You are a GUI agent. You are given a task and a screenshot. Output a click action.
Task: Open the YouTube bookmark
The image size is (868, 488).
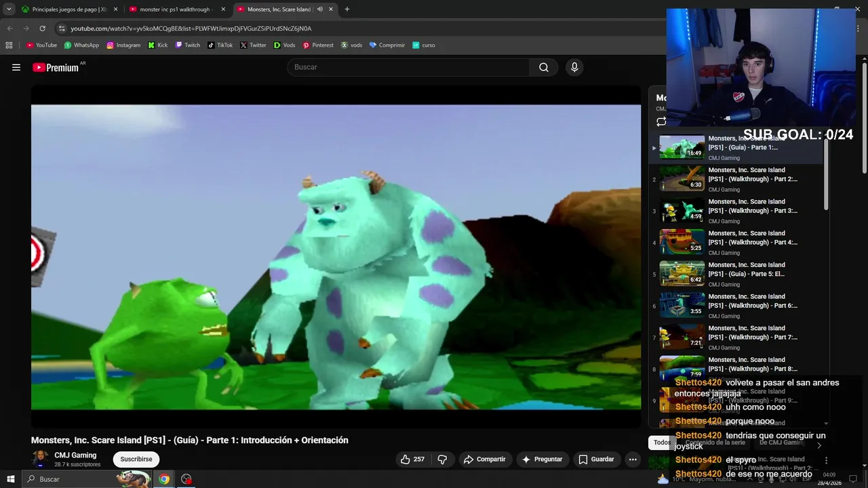41,45
